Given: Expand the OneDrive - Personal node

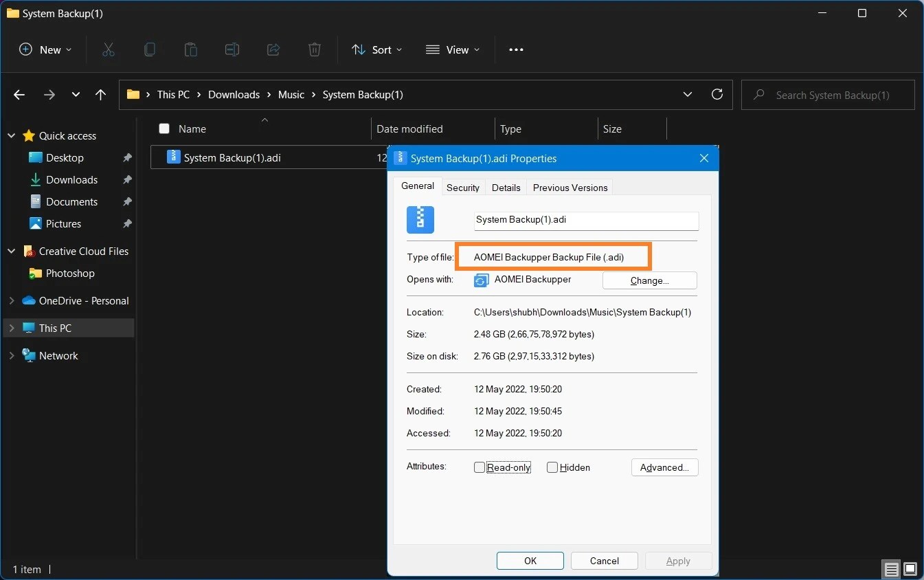Looking at the screenshot, I should tap(11, 300).
